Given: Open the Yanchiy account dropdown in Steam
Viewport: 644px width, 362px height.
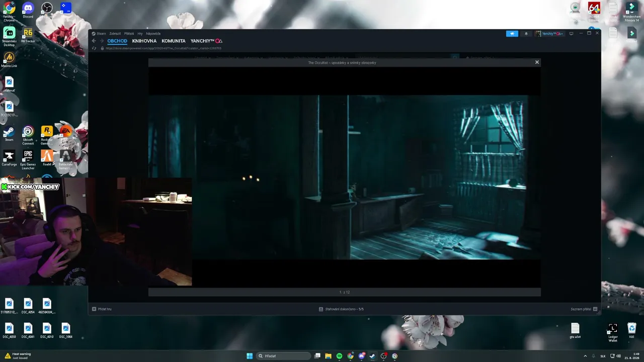Looking at the screenshot, I should (549, 34).
